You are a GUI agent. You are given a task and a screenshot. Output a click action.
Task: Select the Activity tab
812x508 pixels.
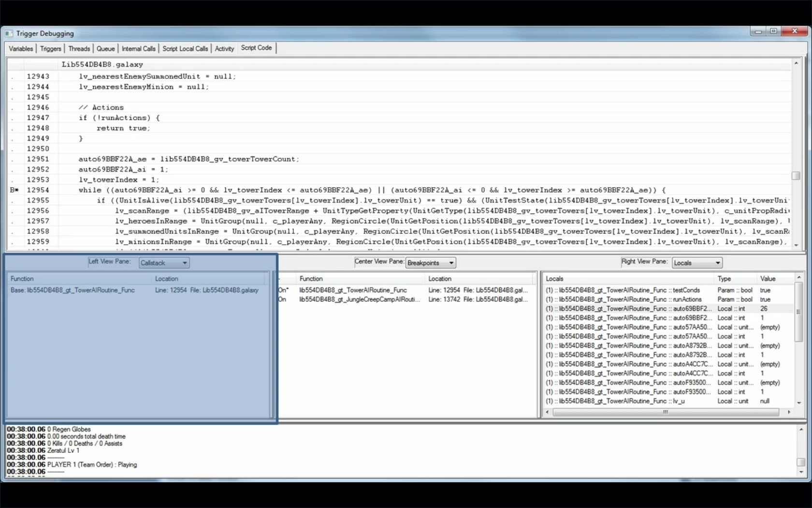click(x=224, y=48)
